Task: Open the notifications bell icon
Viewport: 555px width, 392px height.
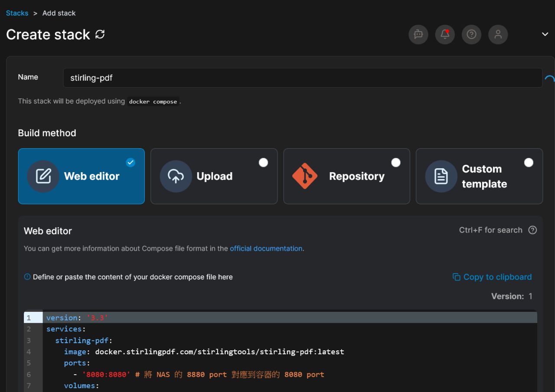Action: 445,34
